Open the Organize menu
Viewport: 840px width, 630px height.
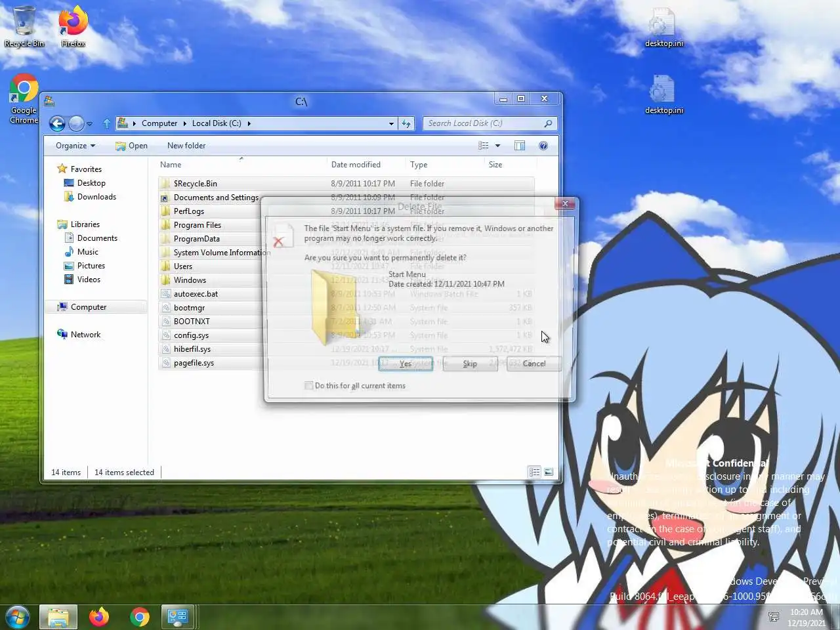(75, 146)
